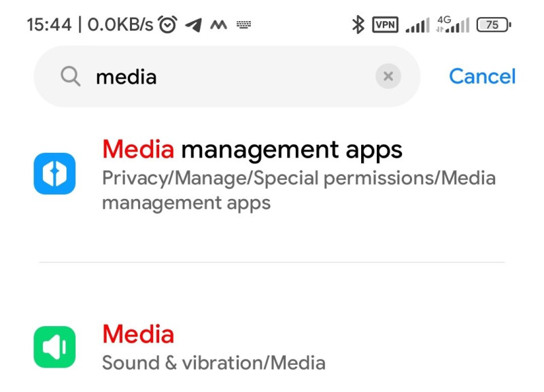Tap Cancel to exit search
This screenshot has height=392, width=544.
[482, 76]
